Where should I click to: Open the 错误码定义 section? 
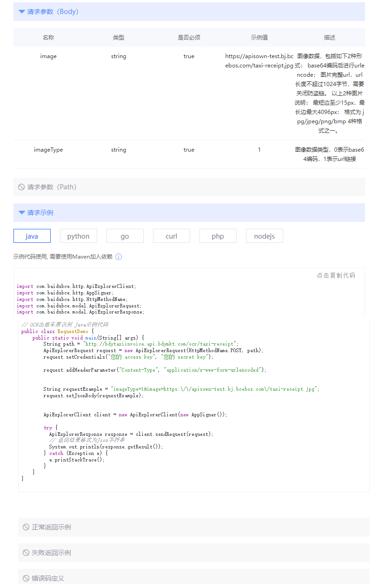48,578
